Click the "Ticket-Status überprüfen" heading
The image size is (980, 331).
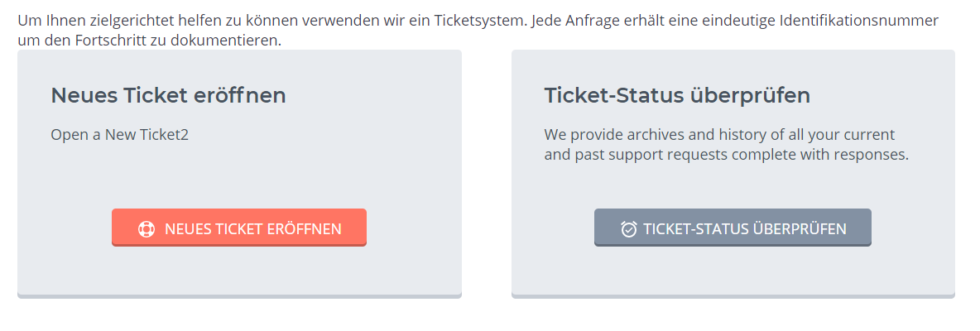click(x=676, y=96)
